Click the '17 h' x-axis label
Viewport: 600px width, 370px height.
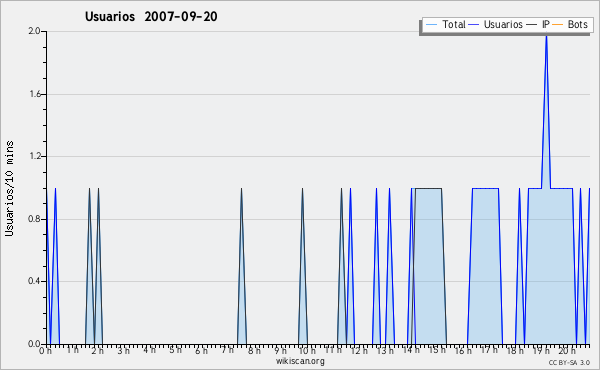click(x=489, y=350)
